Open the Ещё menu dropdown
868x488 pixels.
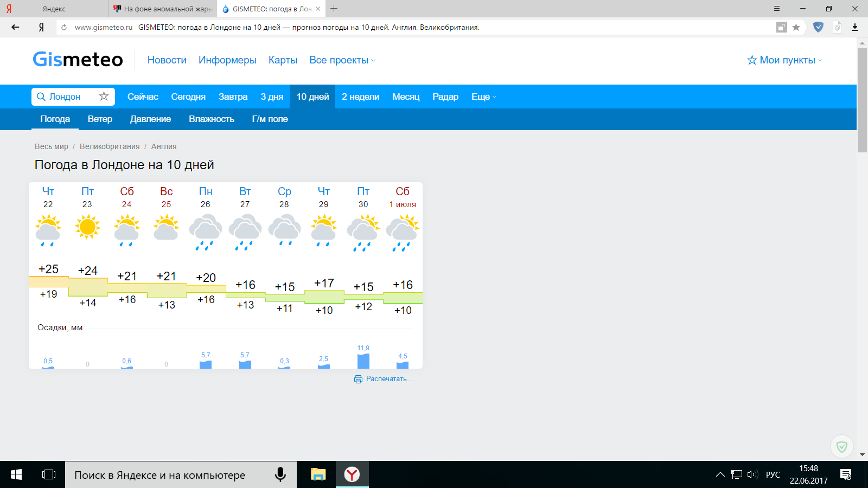click(483, 97)
